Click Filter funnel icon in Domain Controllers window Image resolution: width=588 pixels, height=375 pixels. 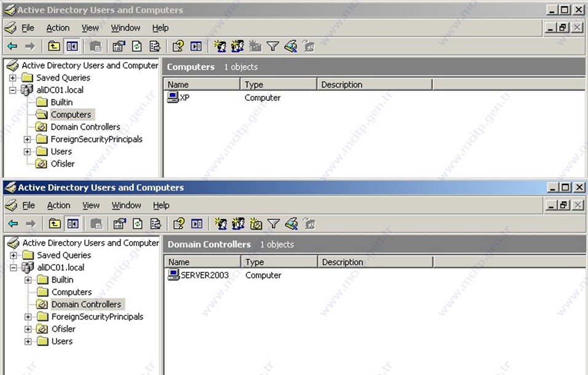273,224
